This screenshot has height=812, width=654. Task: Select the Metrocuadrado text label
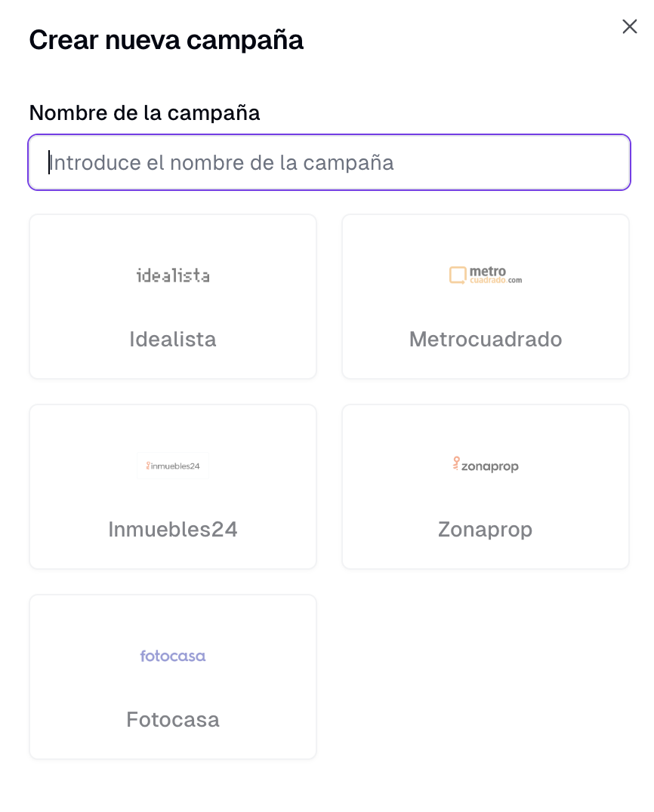click(x=486, y=339)
